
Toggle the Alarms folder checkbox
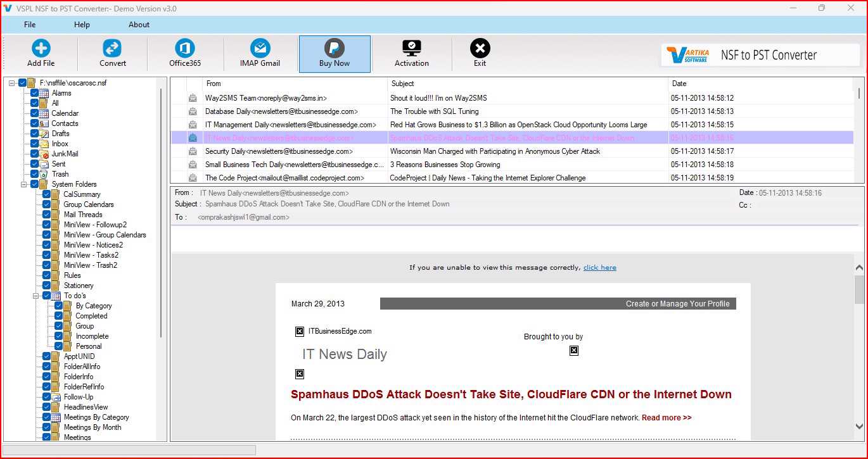pyautogui.click(x=35, y=93)
